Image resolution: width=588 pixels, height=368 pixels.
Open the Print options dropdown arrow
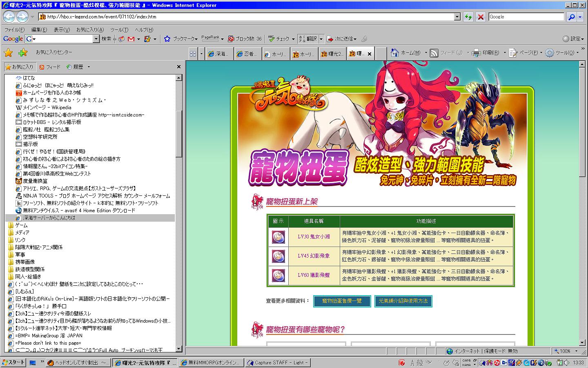point(504,53)
